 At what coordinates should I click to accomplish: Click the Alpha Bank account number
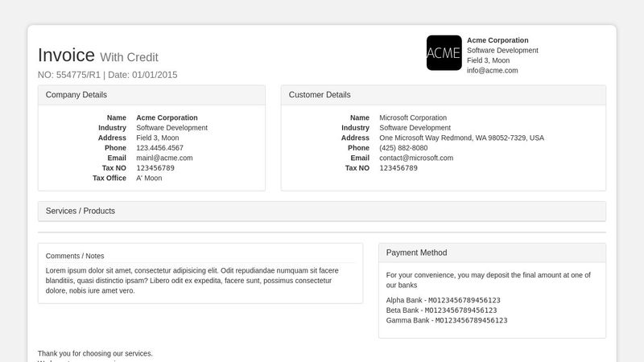[x=464, y=300]
